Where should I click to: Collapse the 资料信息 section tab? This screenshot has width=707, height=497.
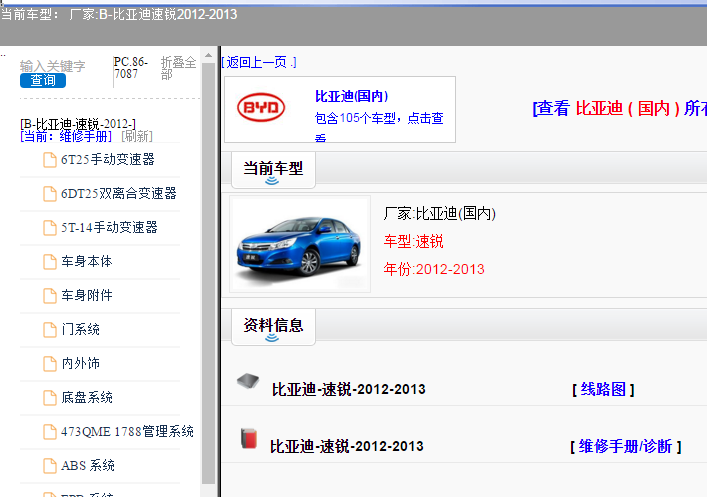[273, 327]
